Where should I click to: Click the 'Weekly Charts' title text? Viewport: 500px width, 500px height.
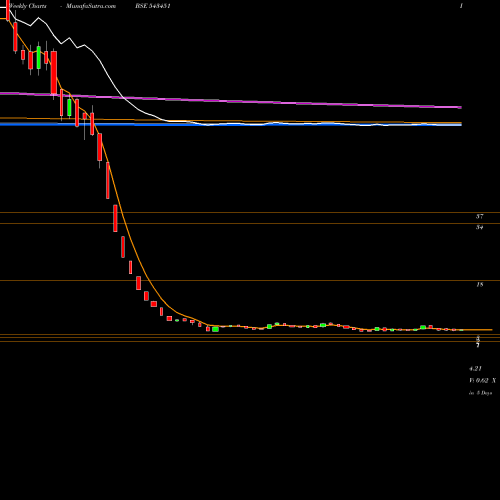click(x=27, y=6)
